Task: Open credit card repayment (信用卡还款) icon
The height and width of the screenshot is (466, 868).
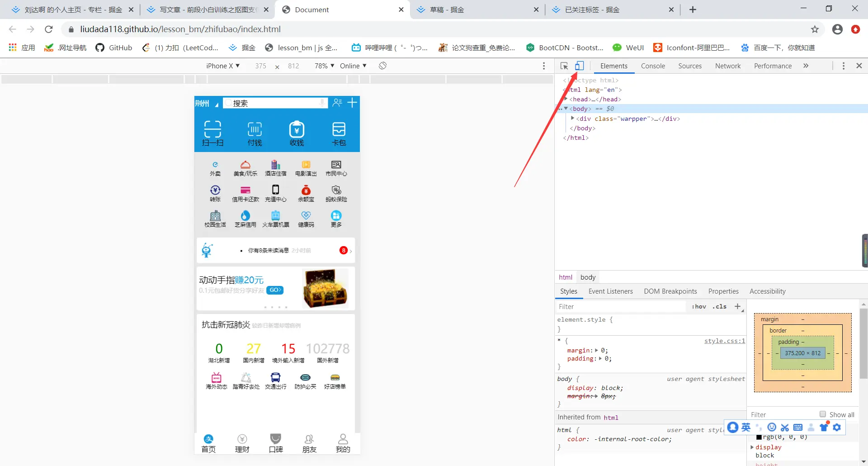Action: pyautogui.click(x=245, y=190)
